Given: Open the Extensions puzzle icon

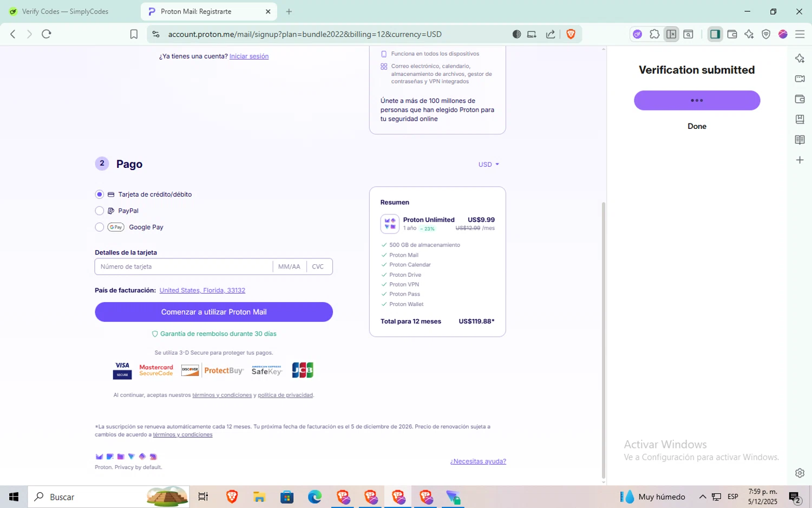Looking at the screenshot, I should tap(654, 34).
